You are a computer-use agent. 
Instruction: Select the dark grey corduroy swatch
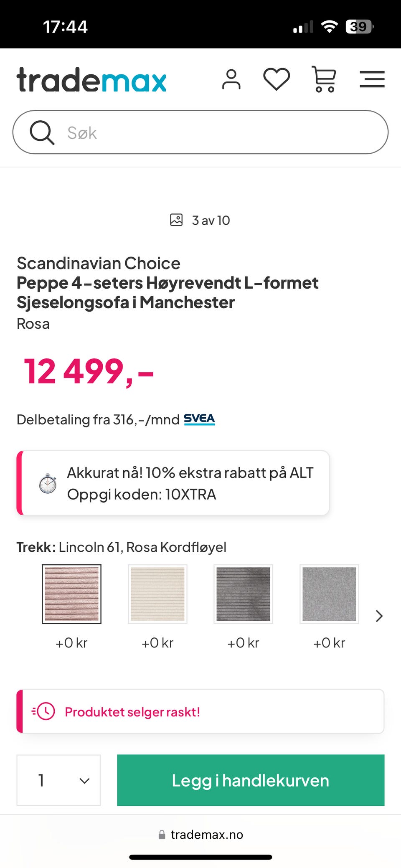tap(243, 594)
